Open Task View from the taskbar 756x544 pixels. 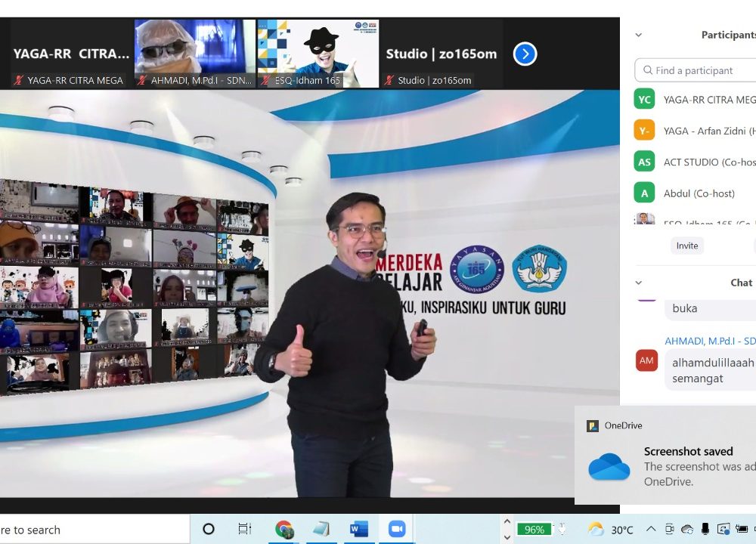245,529
